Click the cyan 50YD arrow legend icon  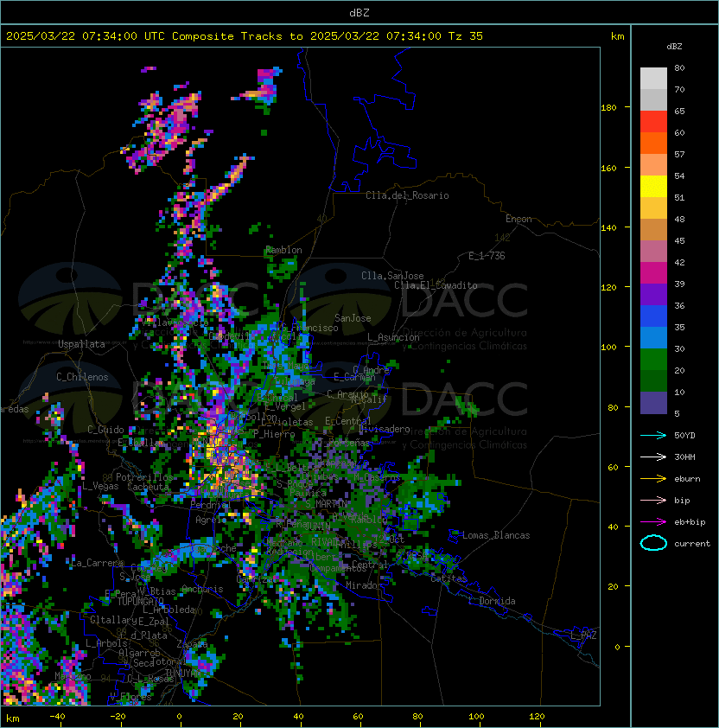click(653, 435)
